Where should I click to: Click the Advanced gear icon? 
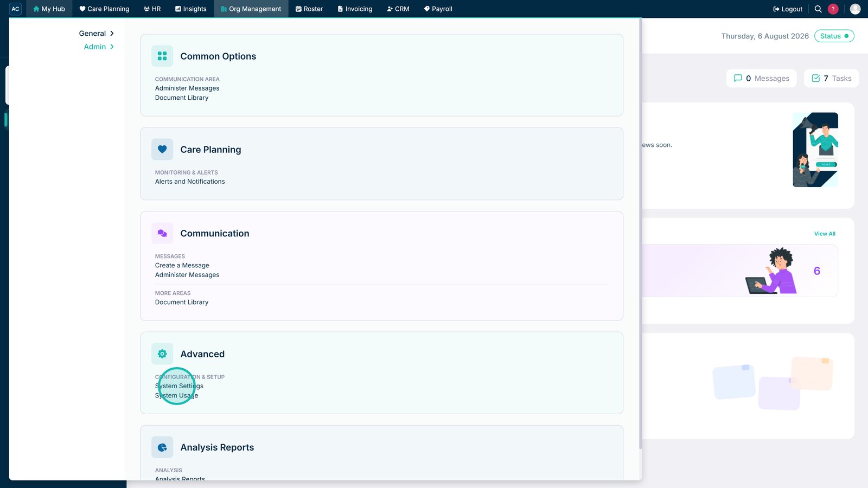pos(162,354)
